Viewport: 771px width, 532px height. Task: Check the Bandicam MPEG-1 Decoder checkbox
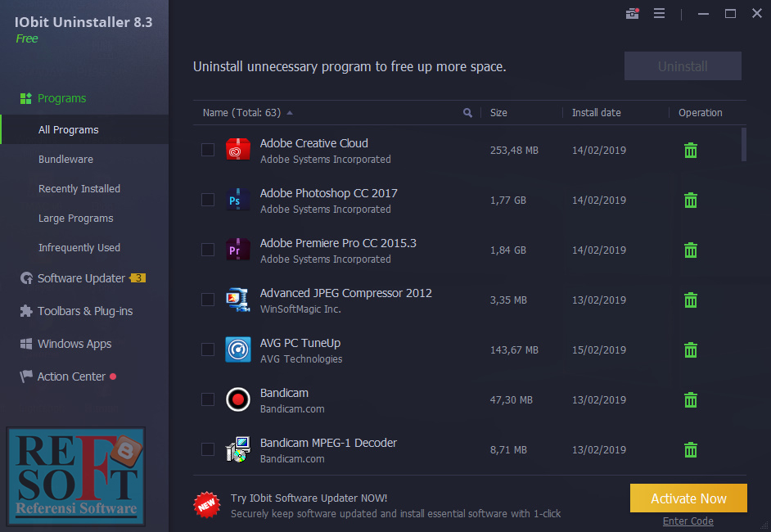click(208, 449)
